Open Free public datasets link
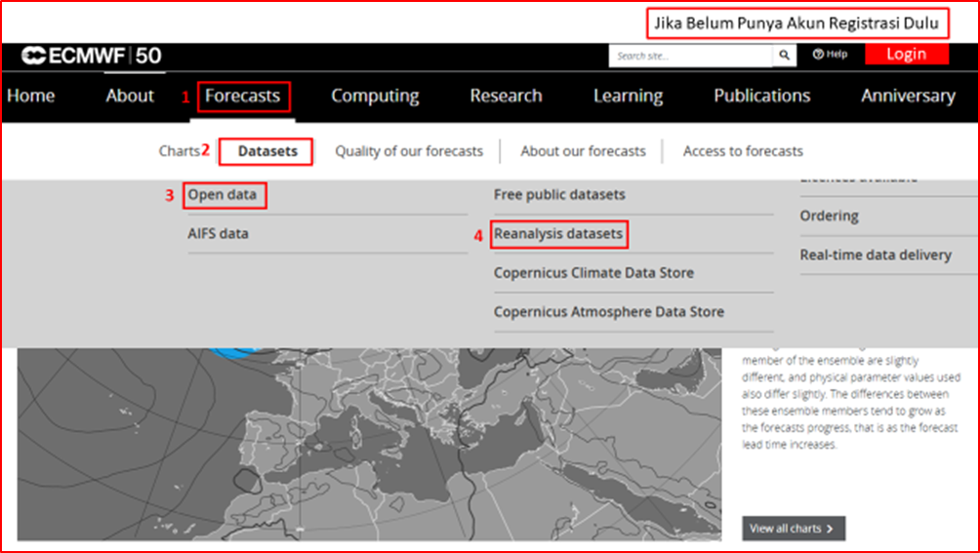This screenshot has width=980, height=553. [x=559, y=195]
